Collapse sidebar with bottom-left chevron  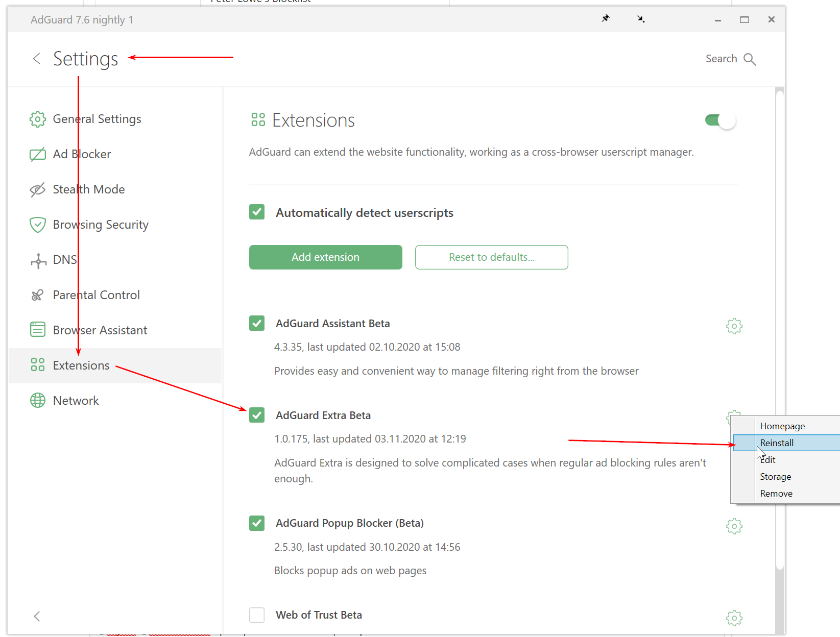[37, 616]
